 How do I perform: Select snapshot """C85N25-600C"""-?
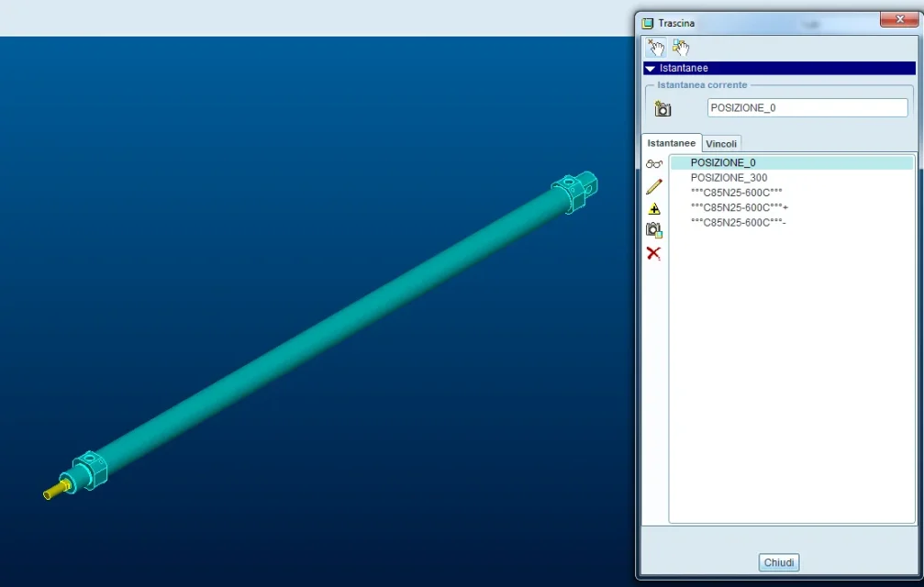(x=738, y=222)
